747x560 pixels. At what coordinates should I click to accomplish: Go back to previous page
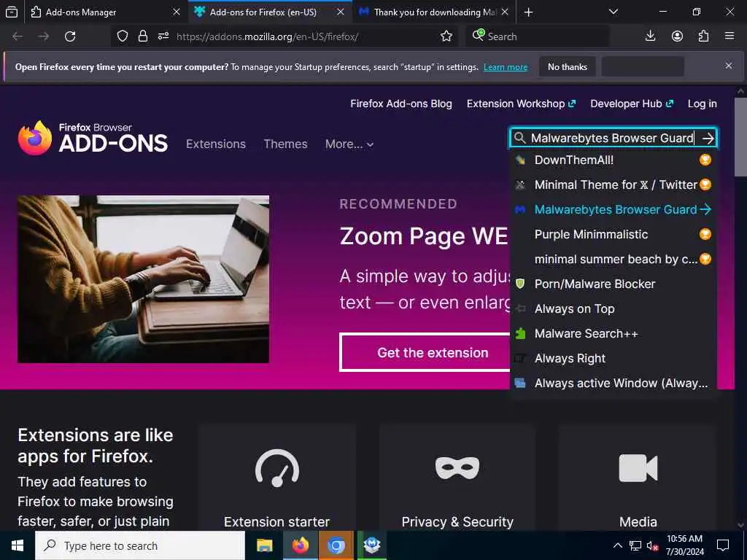(x=18, y=36)
